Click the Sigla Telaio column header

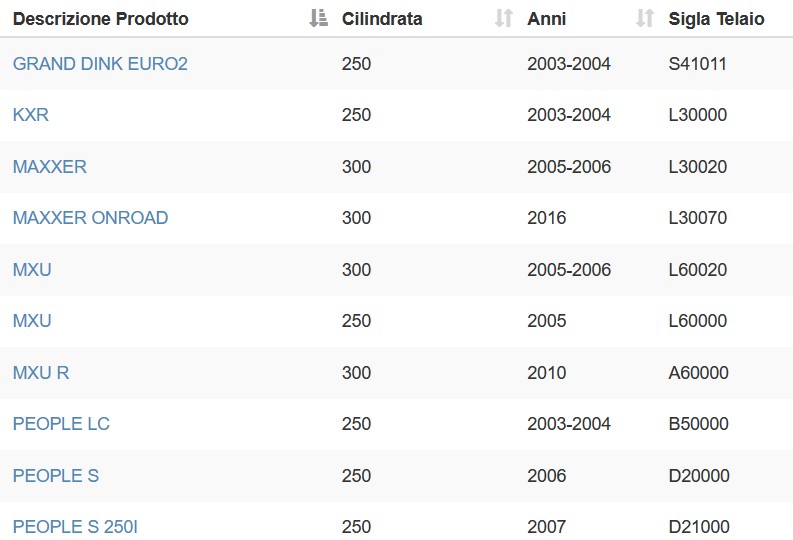716,19
